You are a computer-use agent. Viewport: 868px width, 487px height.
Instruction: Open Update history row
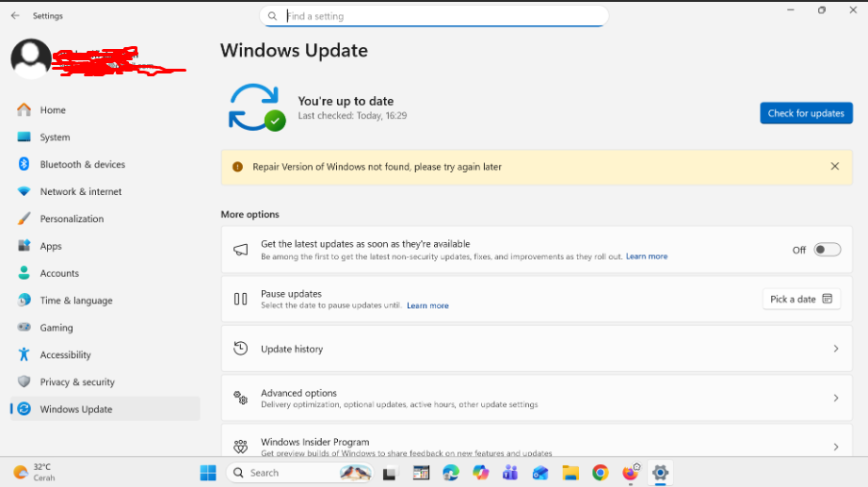[537, 349]
